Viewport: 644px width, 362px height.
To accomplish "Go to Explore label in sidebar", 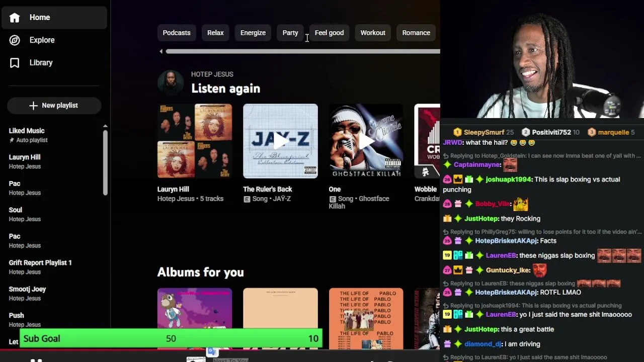I will (42, 40).
